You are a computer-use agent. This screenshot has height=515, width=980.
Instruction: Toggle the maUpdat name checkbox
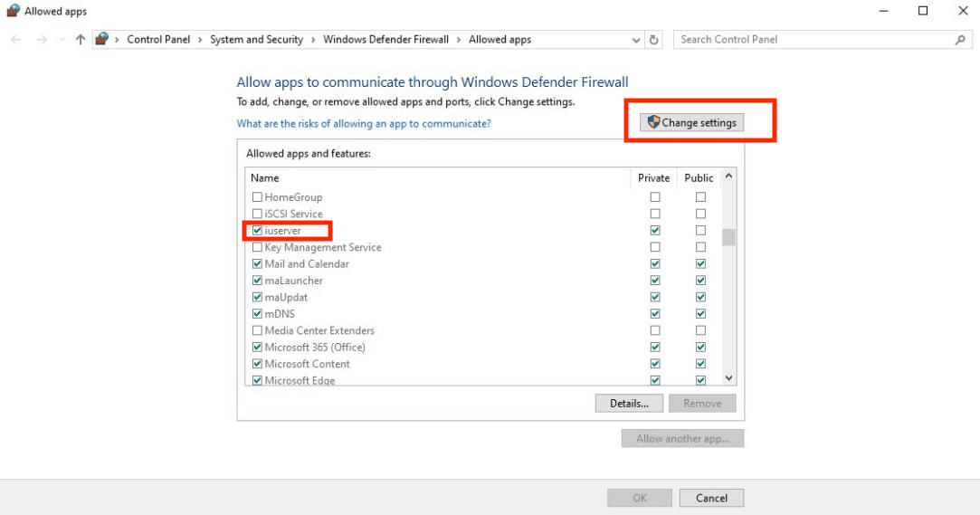257,297
